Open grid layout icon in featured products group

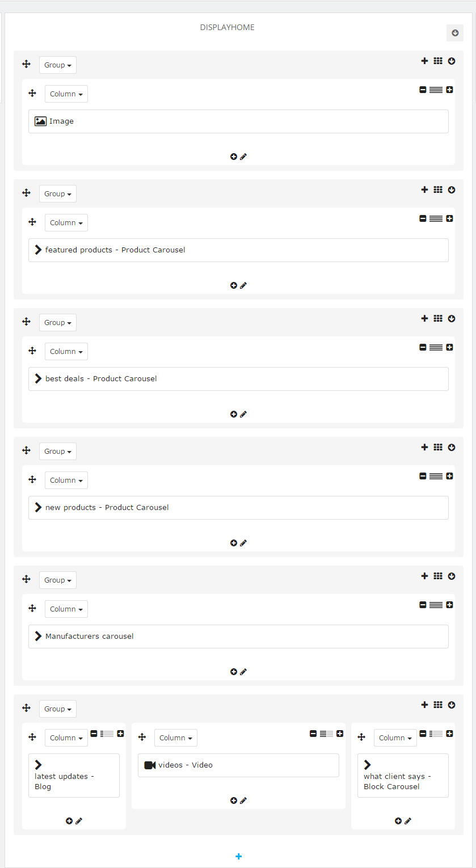[x=438, y=189]
